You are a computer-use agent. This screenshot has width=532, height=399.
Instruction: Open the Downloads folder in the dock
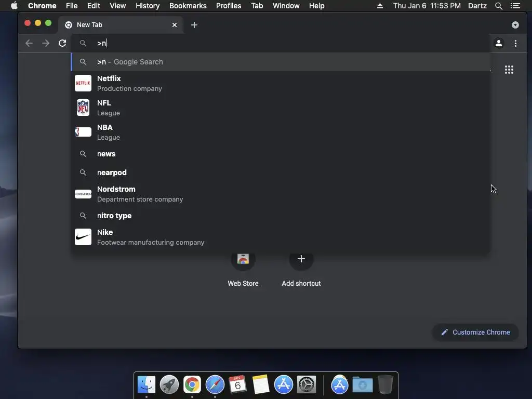pos(362,384)
